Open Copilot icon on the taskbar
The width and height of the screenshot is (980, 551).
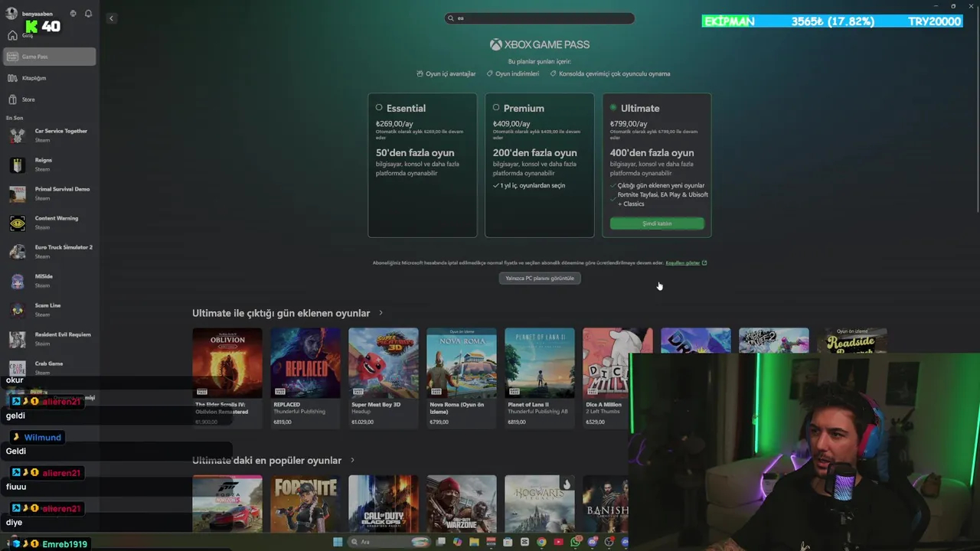click(x=457, y=542)
